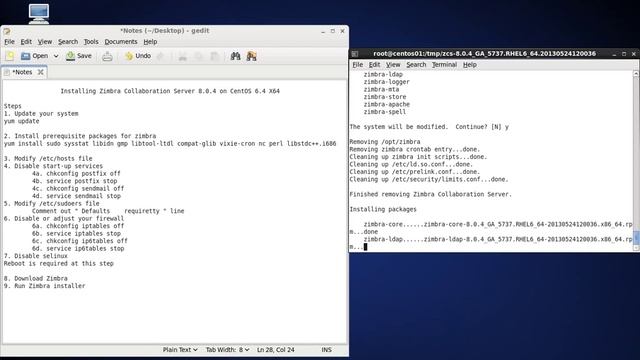Click the Paste icon in gedit toolbar

point(214,56)
